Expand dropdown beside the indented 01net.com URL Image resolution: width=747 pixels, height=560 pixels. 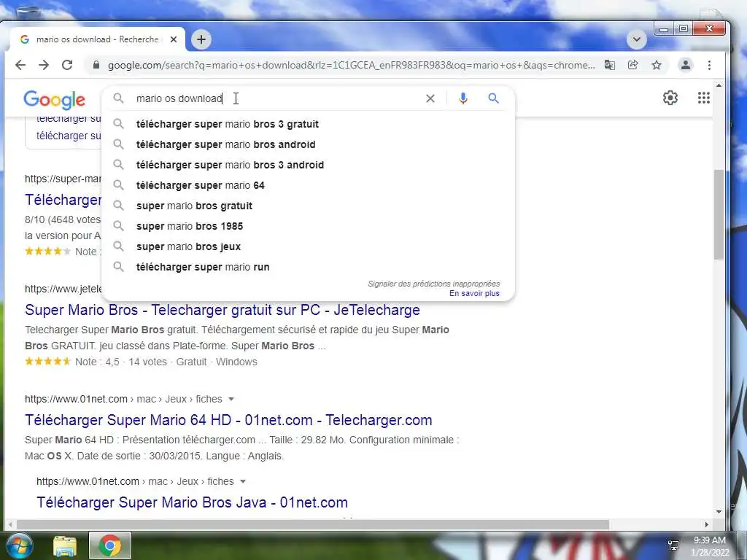tap(242, 481)
